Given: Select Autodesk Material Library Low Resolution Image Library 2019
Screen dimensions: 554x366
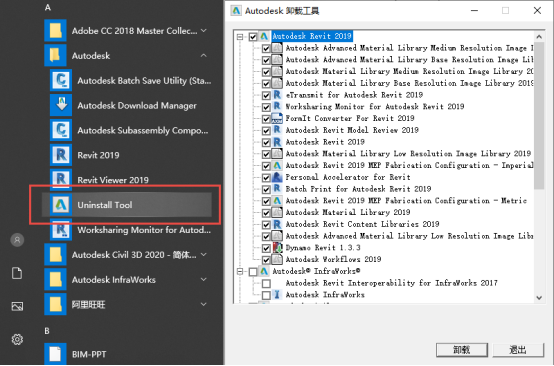Looking at the screenshot, I should (408, 154).
